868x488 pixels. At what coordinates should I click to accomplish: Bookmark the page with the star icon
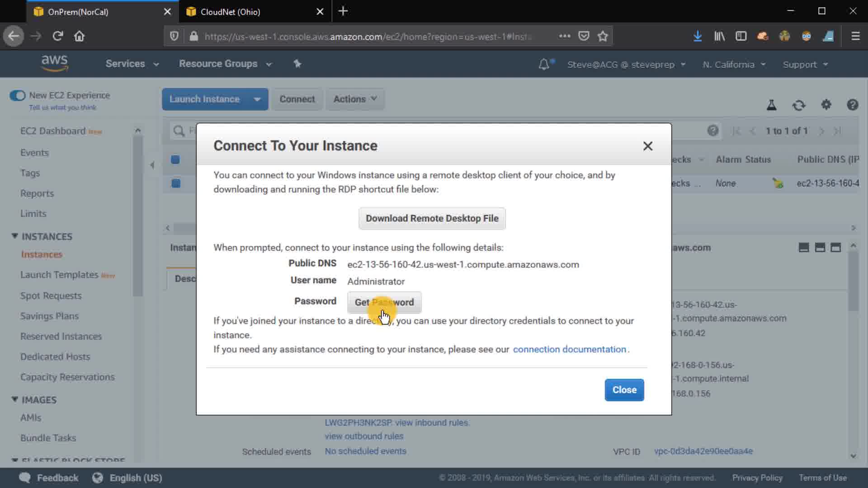pyautogui.click(x=603, y=36)
